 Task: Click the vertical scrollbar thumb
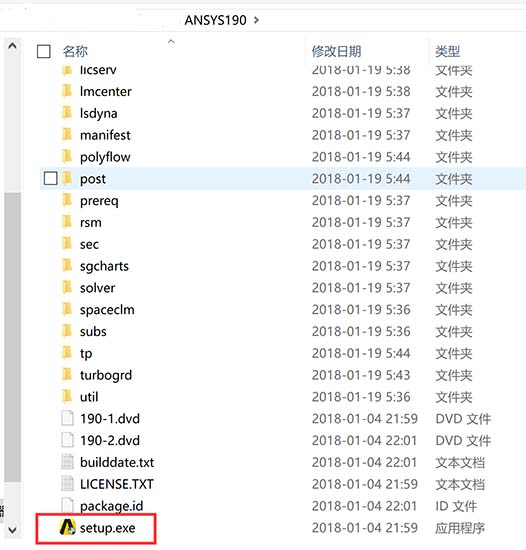[12, 337]
